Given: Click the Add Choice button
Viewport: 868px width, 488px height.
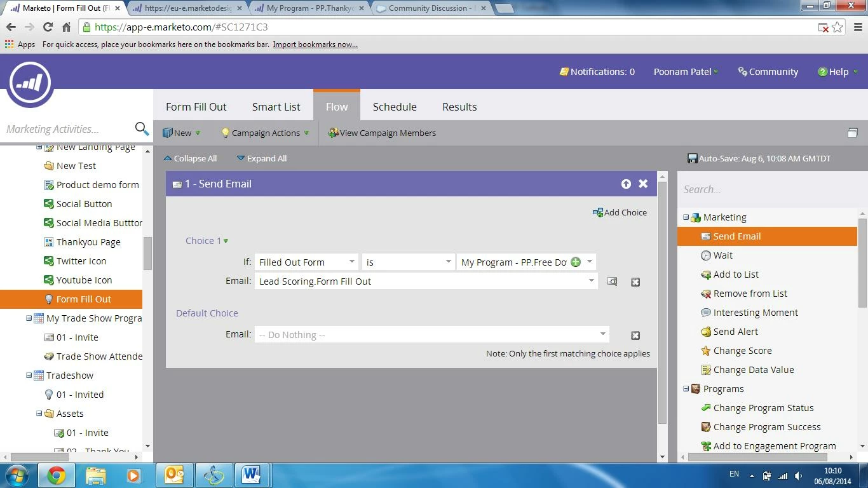Looking at the screenshot, I should [x=620, y=212].
